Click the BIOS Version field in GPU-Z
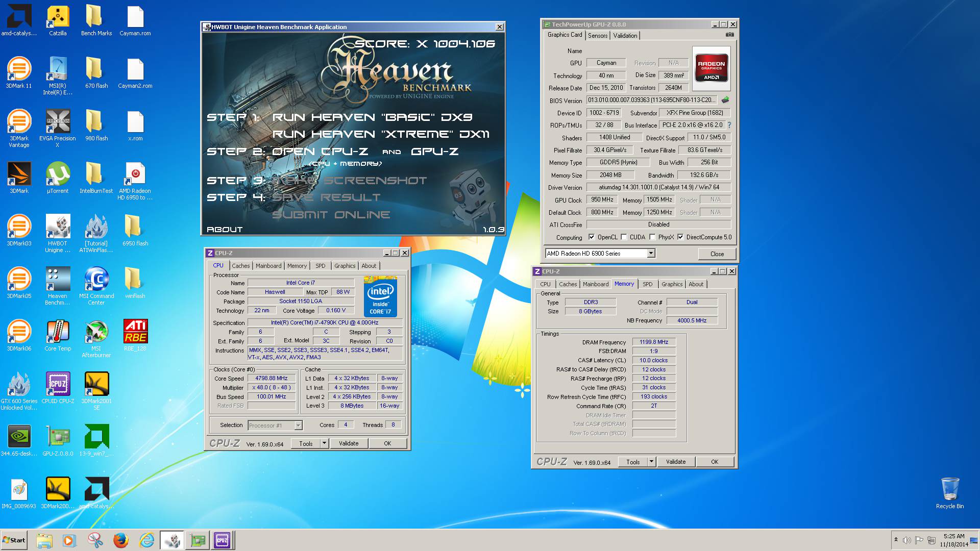Screen dimensions: 980x551 [x=652, y=100]
